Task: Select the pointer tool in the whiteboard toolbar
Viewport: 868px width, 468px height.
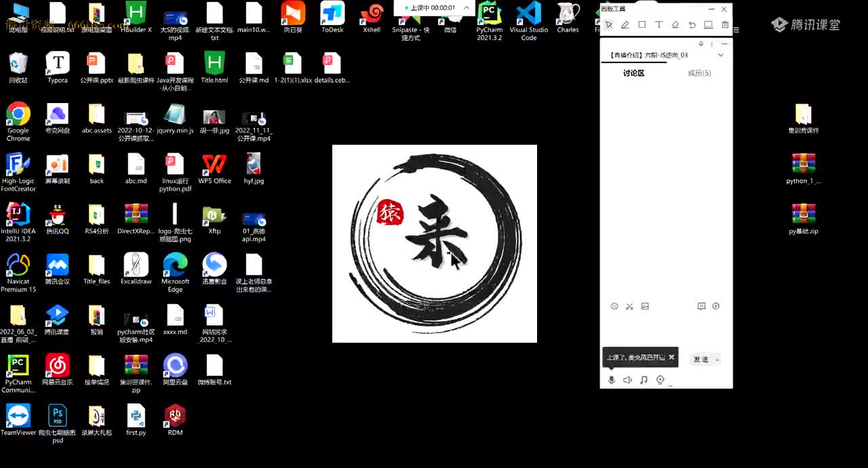Action: (x=609, y=25)
